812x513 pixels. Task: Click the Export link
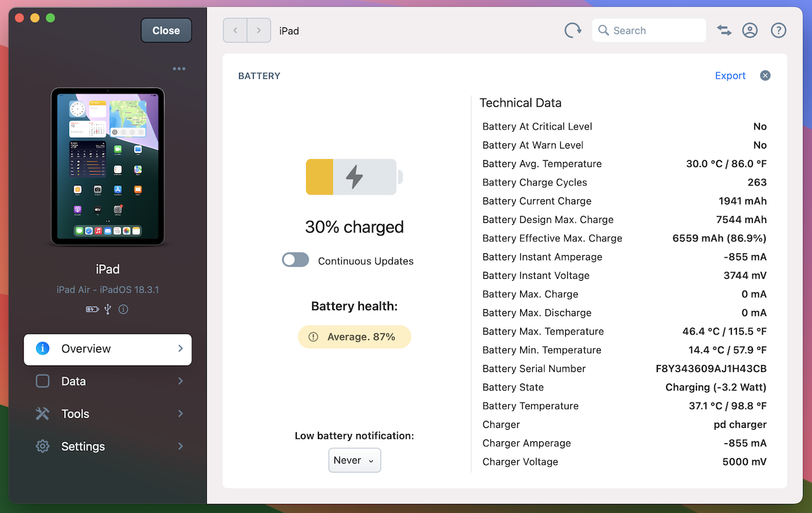pyautogui.click(x=730, y=76)
